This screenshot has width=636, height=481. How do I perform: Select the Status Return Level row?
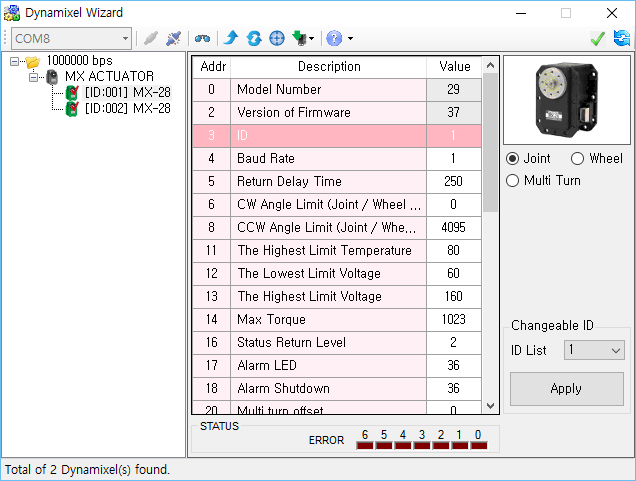[x=337, y=343]
